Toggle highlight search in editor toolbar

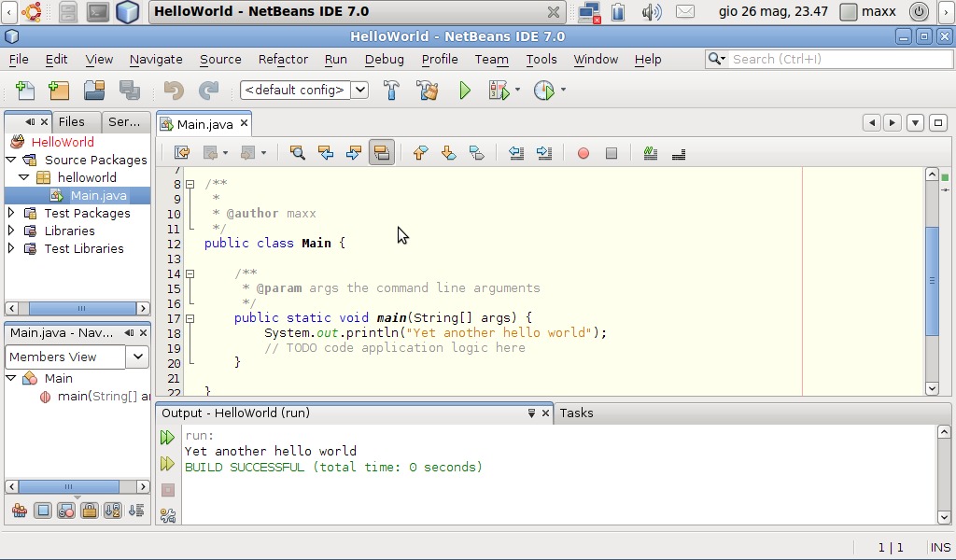tap(382, 153)
